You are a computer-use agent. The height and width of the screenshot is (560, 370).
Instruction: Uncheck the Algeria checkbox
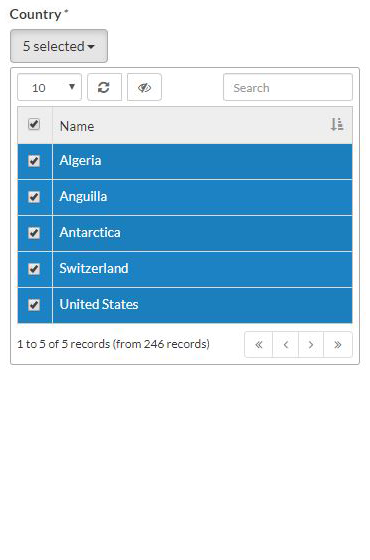(34, 161)
